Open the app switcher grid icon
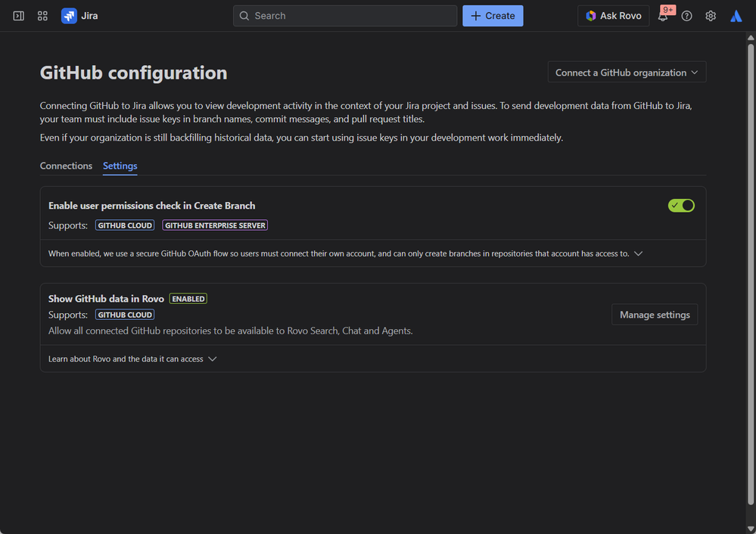756x534 pixels. (42, 16)
